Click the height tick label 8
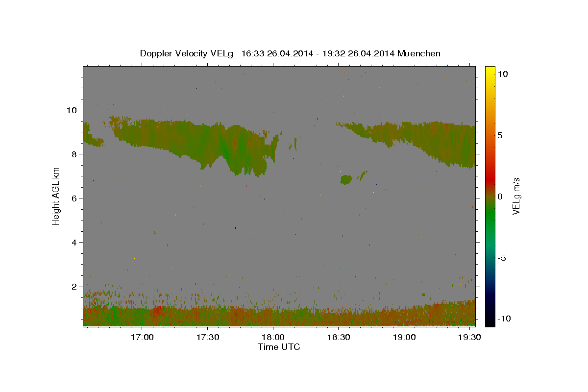This screenshot has width=588, height=392. pyautogui.click(x=75, y=154)
